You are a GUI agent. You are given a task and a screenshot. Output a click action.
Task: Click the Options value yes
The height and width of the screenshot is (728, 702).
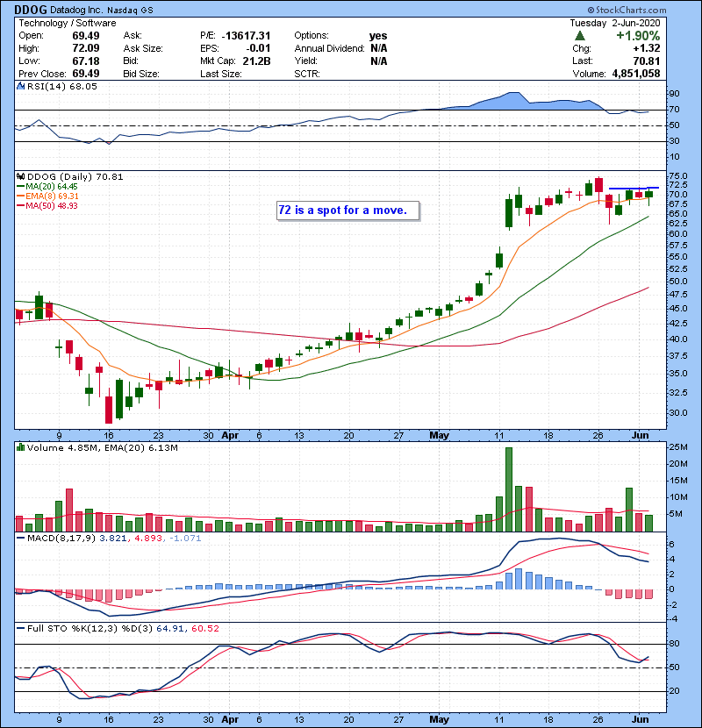click(378, 36)
